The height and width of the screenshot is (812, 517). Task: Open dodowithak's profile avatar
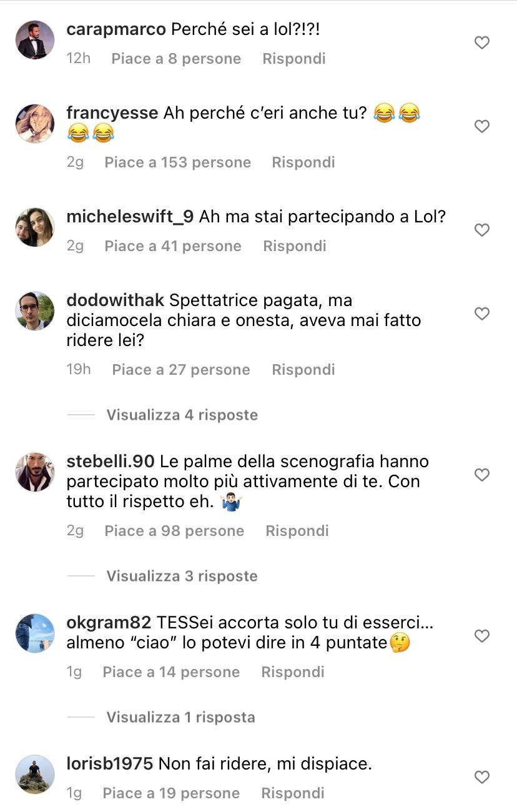click(35, 311)
